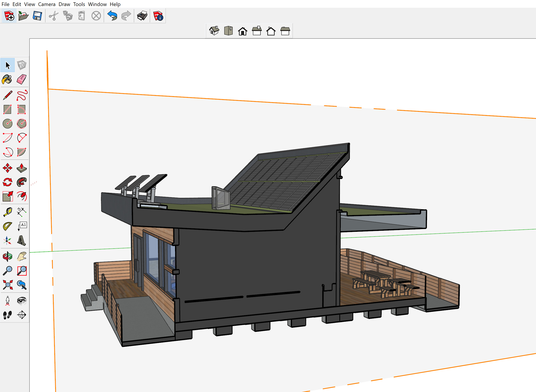Select the 3D Text tool
The height and width of the screenshot is (392, 536).
click(x=22, y=240)
